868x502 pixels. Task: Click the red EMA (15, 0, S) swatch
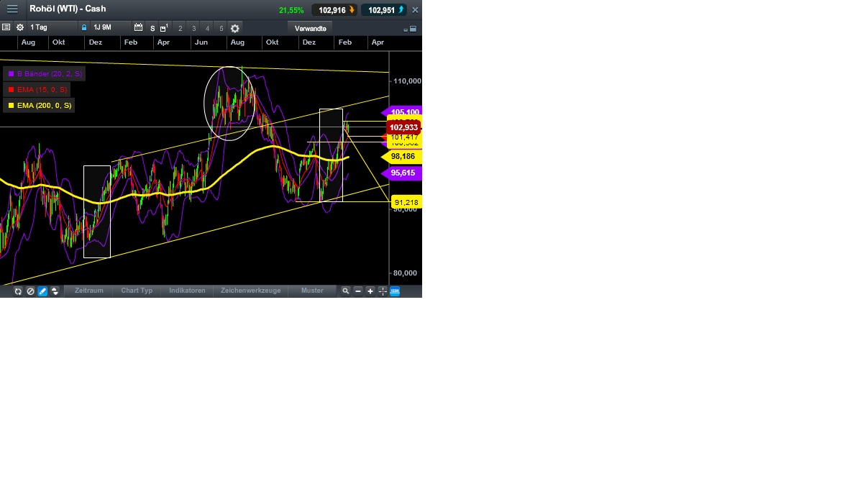(10, 90)
